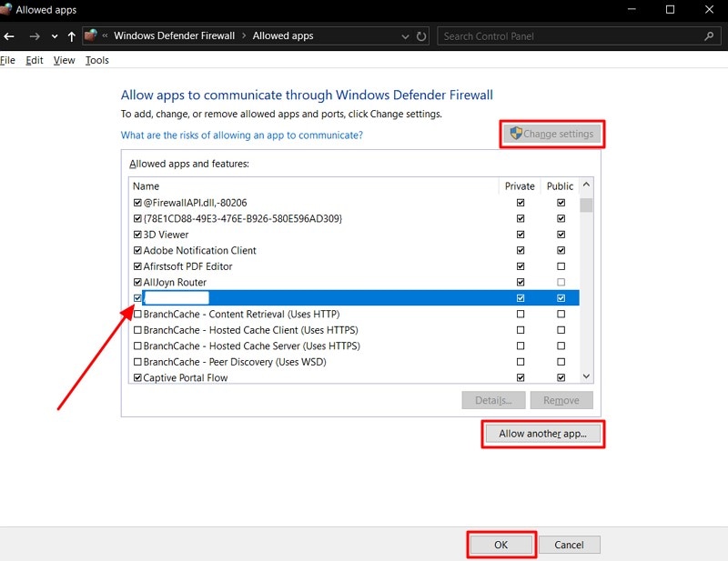Click Allow another app button

[542, 434]
